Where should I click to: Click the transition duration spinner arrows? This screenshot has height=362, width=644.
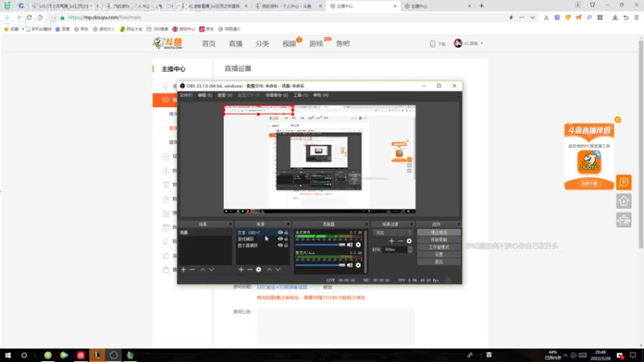coord(410,249)
